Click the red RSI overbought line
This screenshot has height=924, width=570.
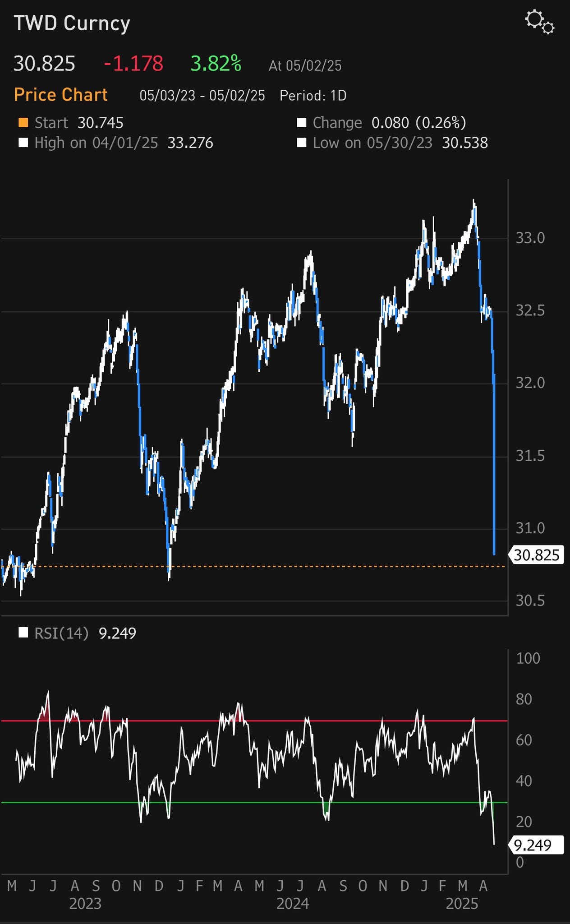254,721
